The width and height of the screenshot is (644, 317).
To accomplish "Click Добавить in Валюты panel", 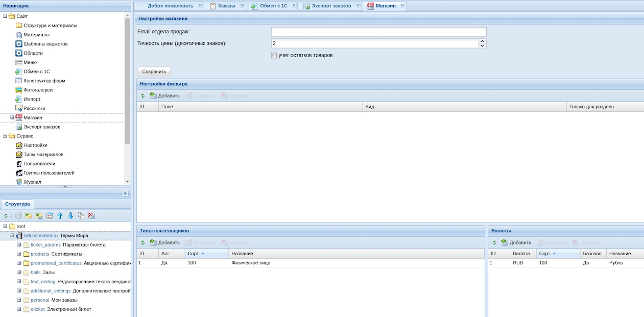I will click(516, 242).
